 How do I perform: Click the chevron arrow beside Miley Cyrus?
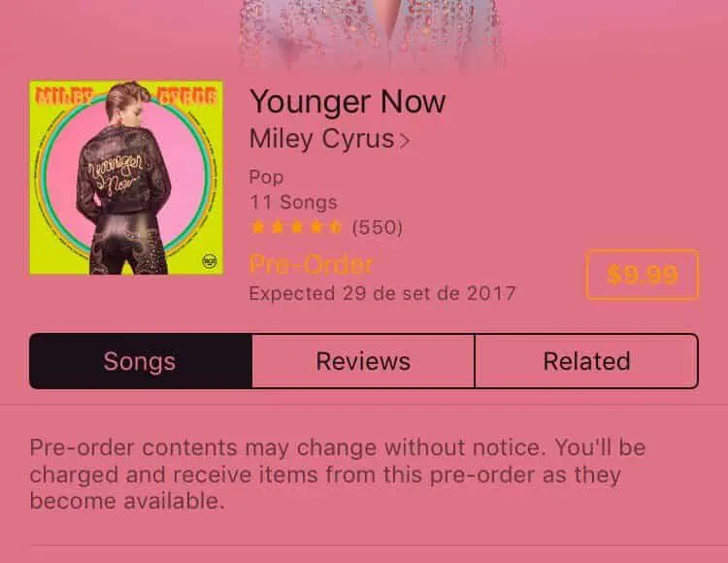pyautogui.click(x=405, y=140)
